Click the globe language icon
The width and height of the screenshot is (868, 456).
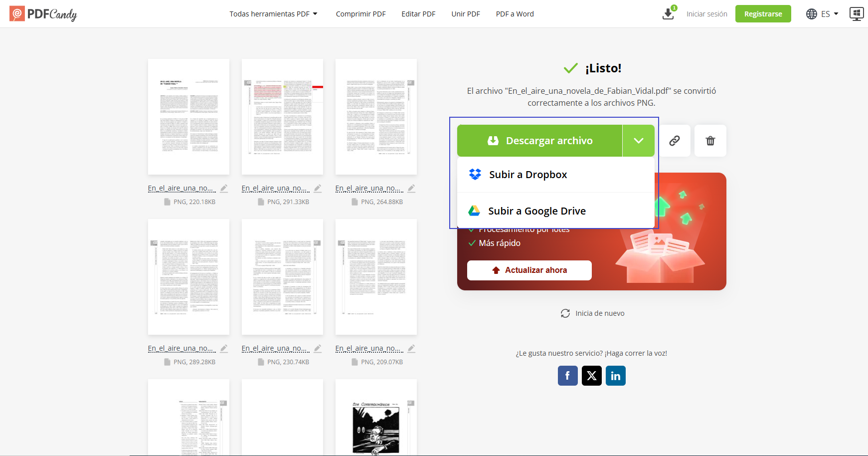pos(812,14)
